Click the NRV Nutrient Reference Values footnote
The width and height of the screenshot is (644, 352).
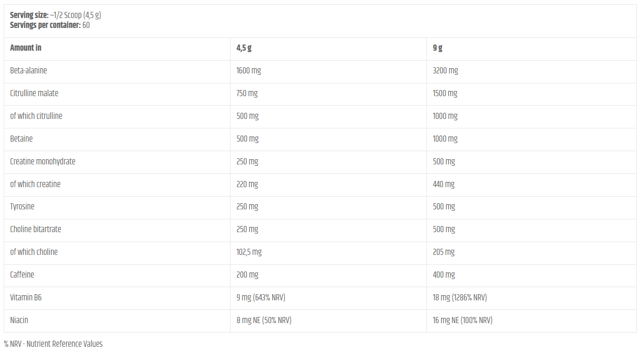pyautogui.click(x=53, y=344)
